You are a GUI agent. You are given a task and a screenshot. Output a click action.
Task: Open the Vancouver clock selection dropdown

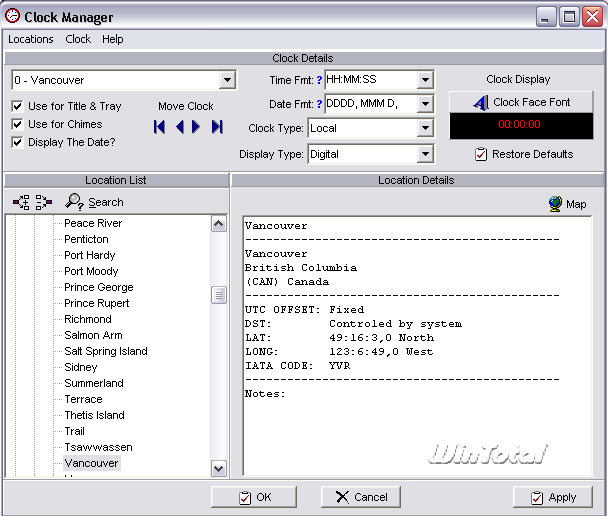point(227,80)
